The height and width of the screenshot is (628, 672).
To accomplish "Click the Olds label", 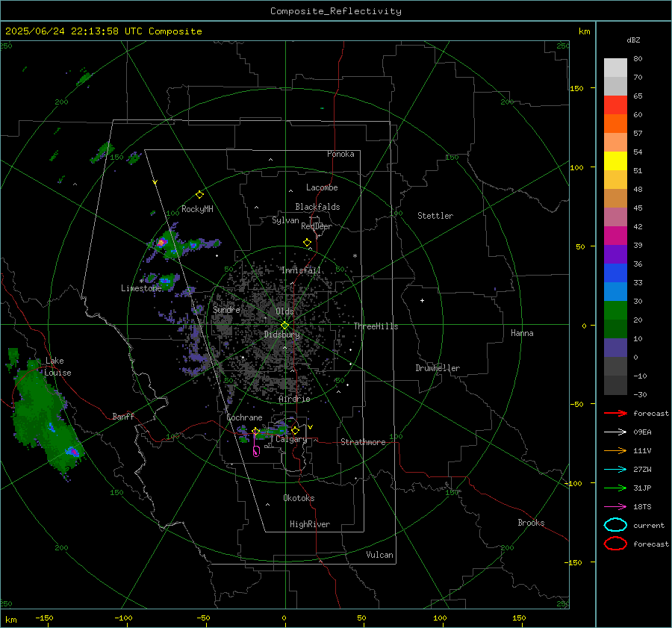I will point(284,311).
